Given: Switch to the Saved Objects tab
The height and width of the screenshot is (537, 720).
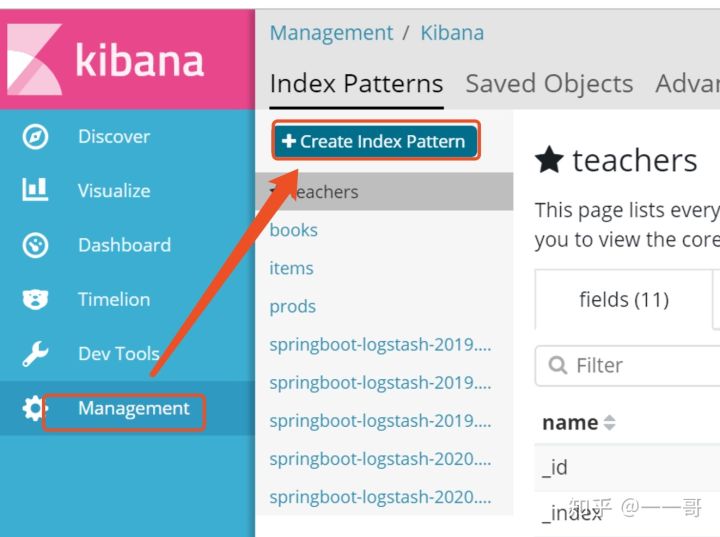Looking at the screenshot, I should pos(549,84).
